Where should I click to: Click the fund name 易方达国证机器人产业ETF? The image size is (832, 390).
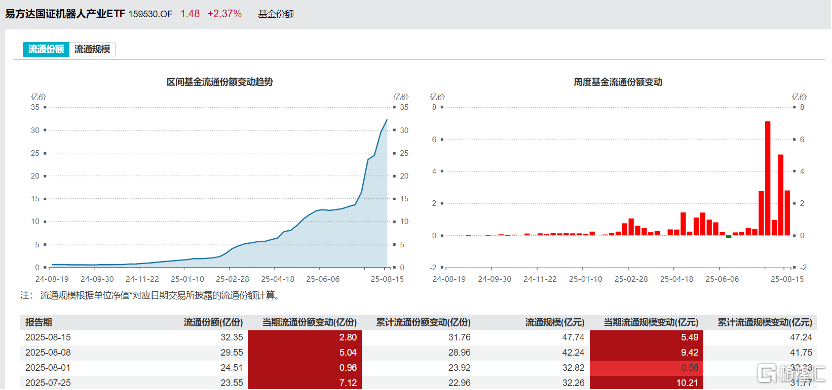tap(65, 14)
